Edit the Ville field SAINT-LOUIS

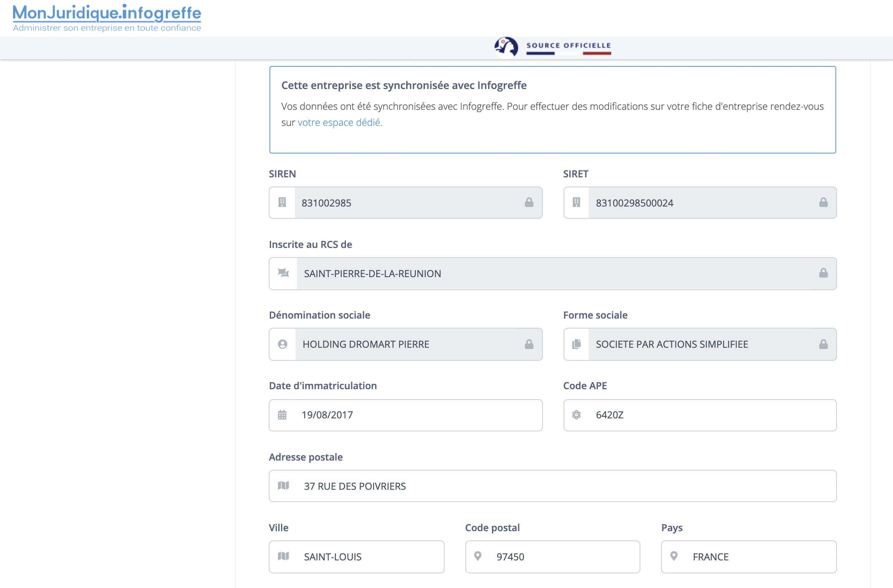coord(357,557)
